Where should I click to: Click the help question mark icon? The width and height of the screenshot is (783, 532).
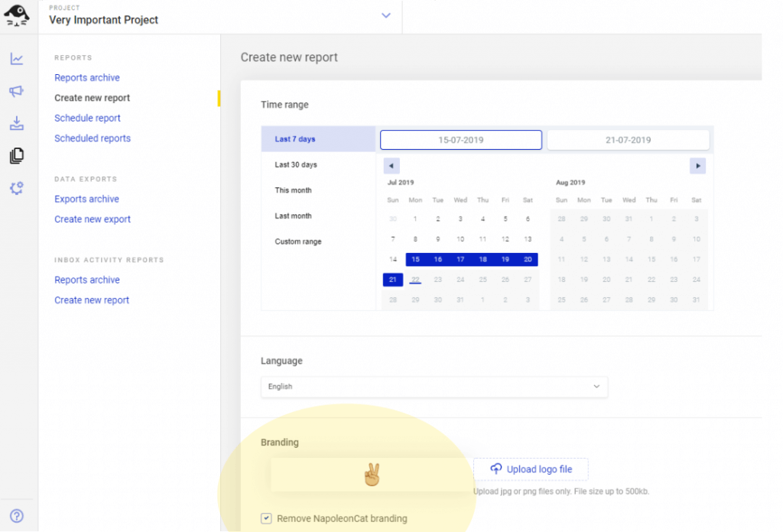(x=17, y=516)
